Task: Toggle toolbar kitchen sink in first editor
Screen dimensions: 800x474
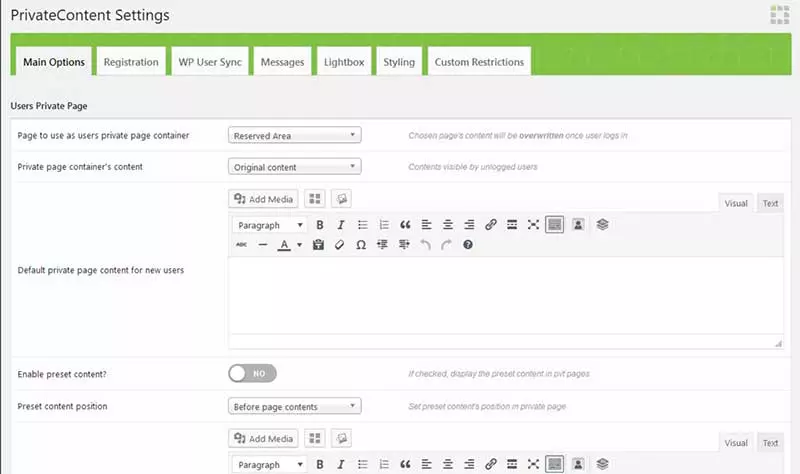Action: click(x=555, y=224)
